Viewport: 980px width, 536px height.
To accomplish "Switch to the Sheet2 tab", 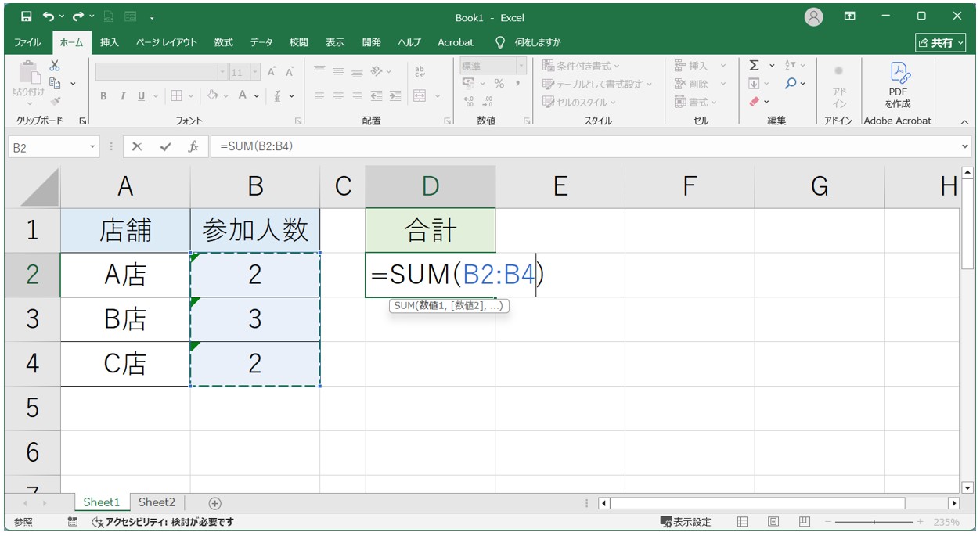I will click(157, 502).
